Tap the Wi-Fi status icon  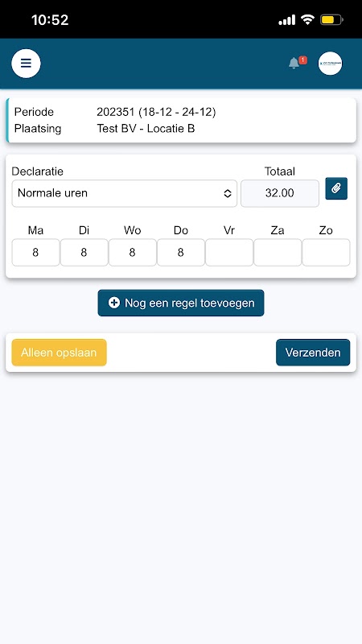(x=307, y=19)
